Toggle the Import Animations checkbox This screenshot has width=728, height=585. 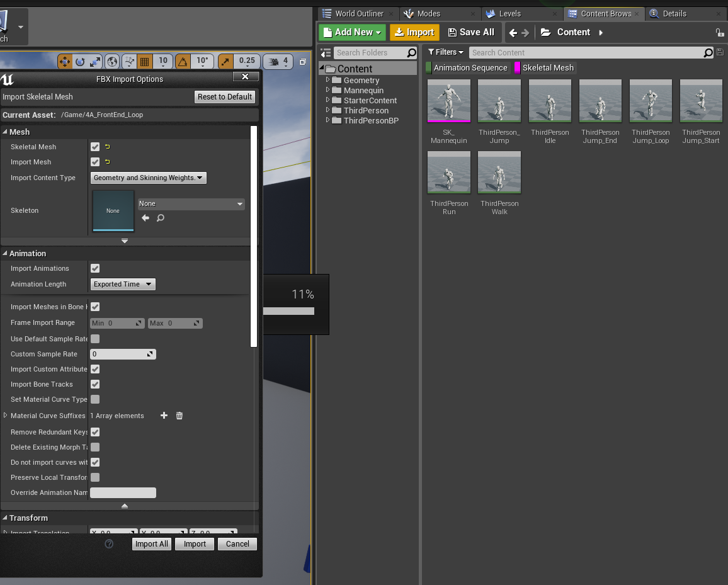tap(95, 268)
